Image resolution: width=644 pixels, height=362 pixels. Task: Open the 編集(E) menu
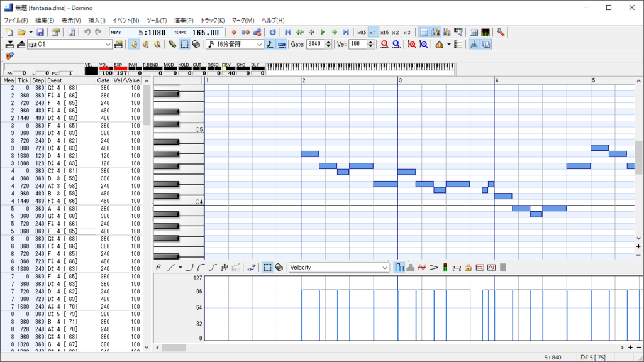tap(45, 20)
